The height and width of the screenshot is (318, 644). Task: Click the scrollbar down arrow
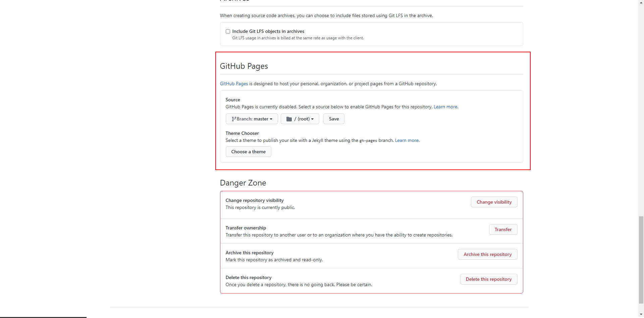(641, 315)
